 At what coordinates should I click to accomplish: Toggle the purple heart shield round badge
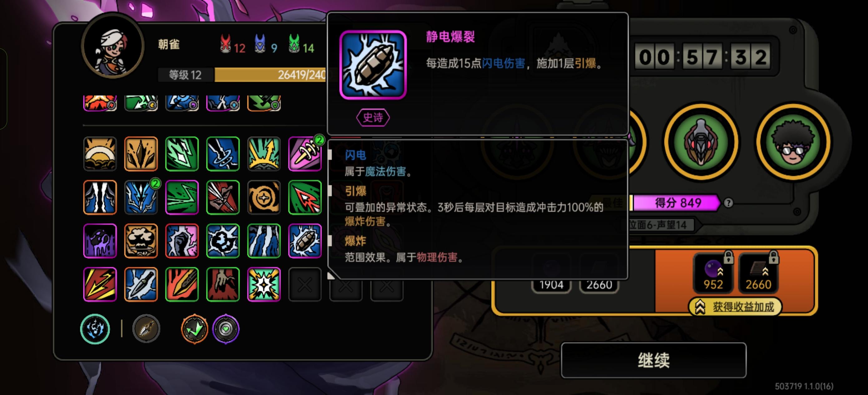click(x=226, y=329)
